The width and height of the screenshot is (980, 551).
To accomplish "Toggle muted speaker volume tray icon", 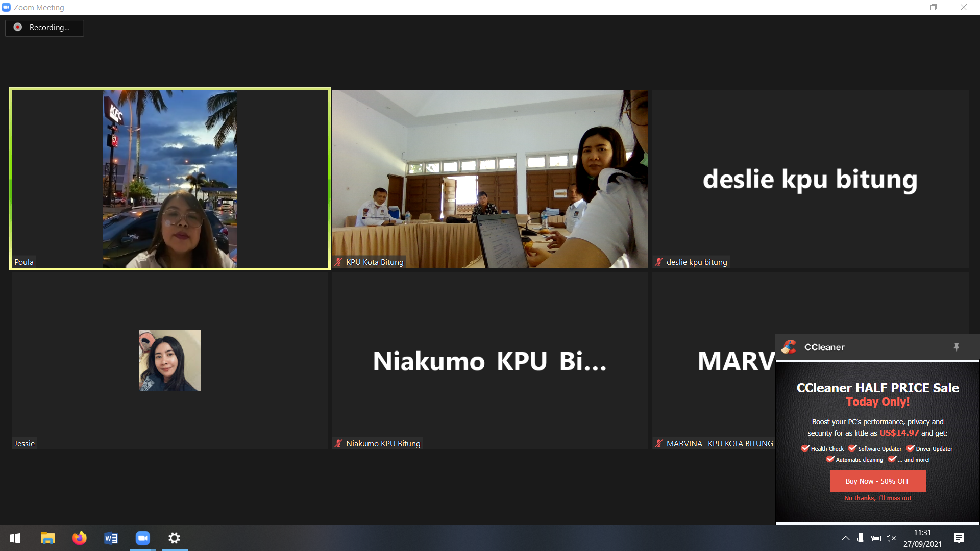I will [x=891, y=538].
